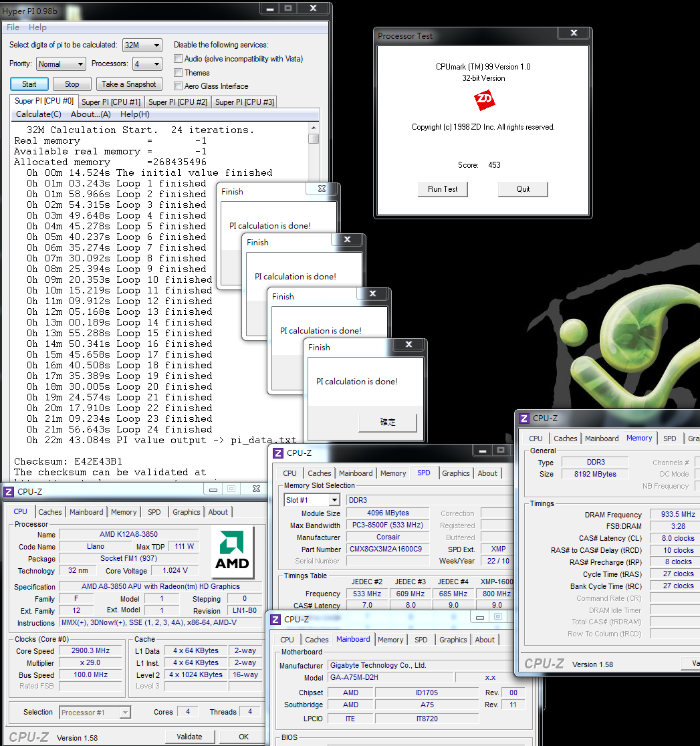Open About tab in CPU-Z CPU window
The height and width of the screenshot is (746, 700).
pos(218,512)
